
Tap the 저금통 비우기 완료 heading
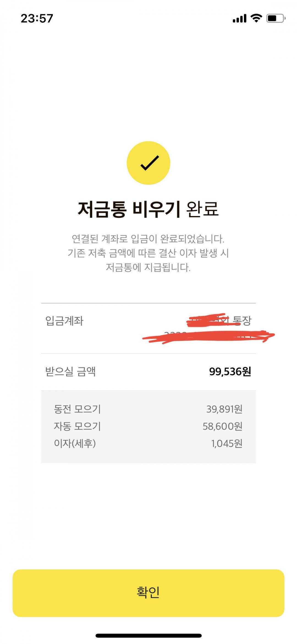pos(148,209)
